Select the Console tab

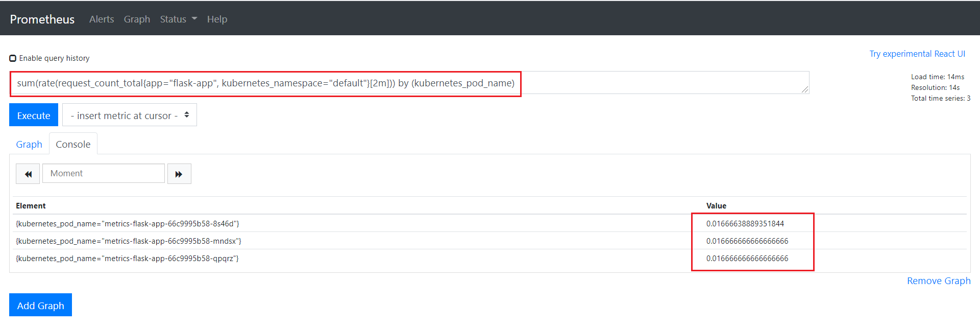[73, 144]
